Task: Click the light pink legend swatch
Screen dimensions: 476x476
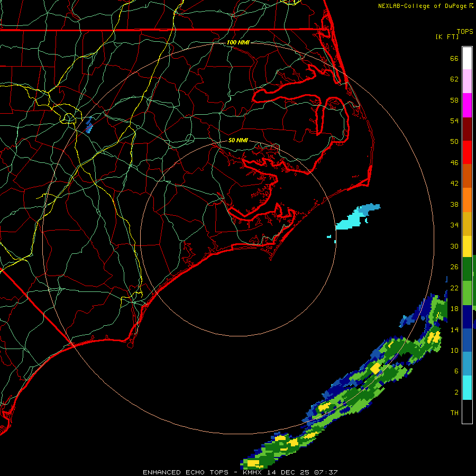Action: pos(467,81)
